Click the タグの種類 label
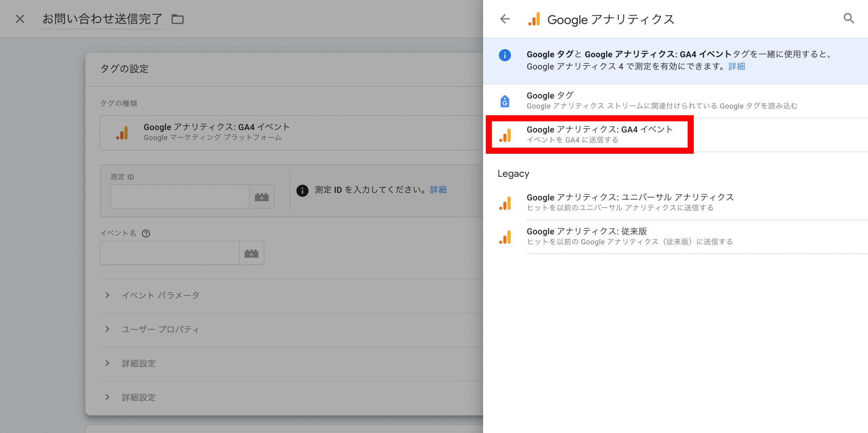 (x=119, y=103)
